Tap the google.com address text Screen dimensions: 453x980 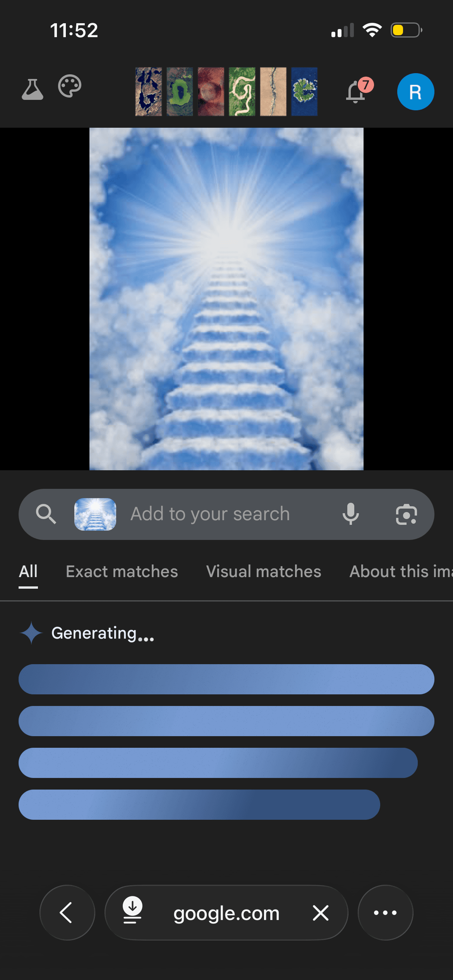(226, 913)
